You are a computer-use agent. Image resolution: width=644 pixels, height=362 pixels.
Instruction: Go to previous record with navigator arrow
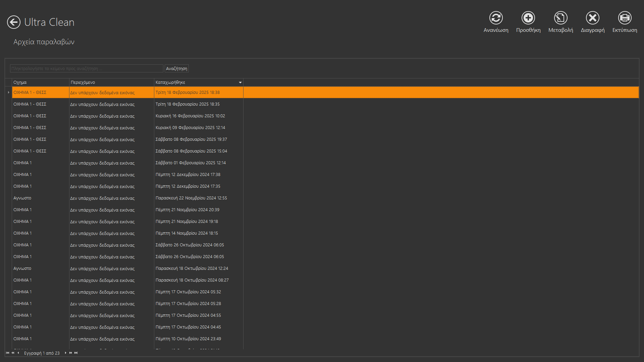point(18,353)
